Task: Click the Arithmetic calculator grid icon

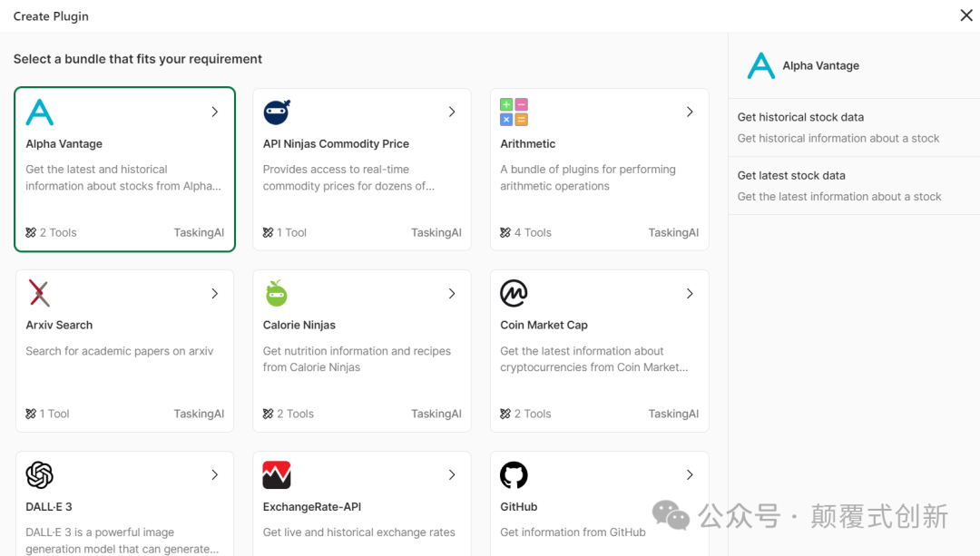Action: (514, 112)
